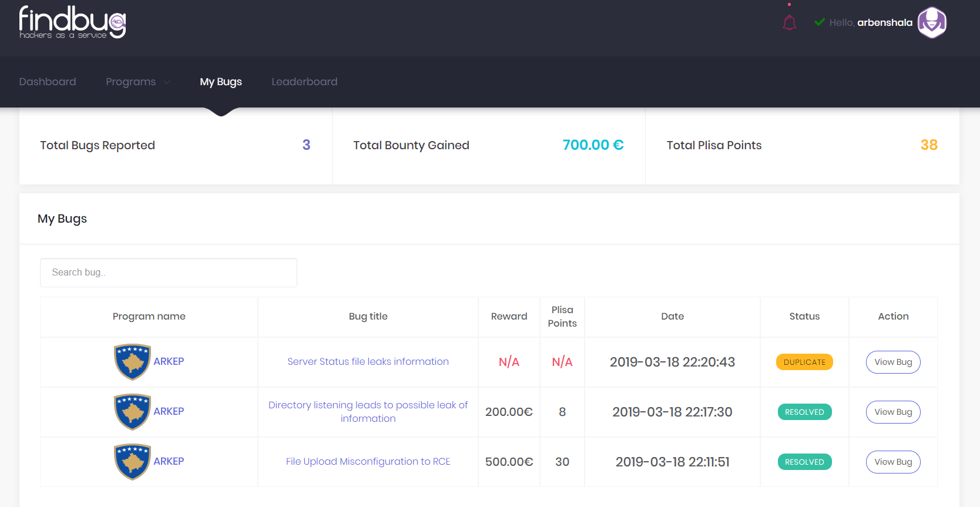
Task: Focus the Search bug input field
Action: coord(169,273)
